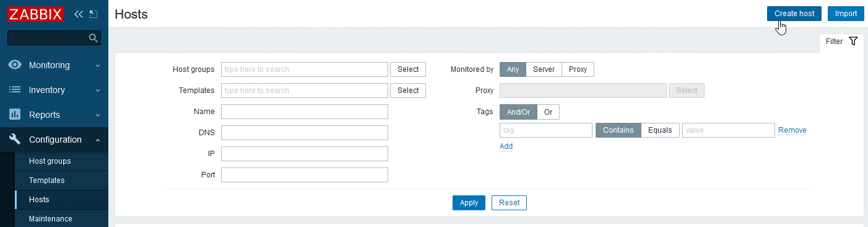The width and height of the screenshot is (868, 227).
Task: Expand the Monitoring menu chevron
Action: click(x=98, y=66)
